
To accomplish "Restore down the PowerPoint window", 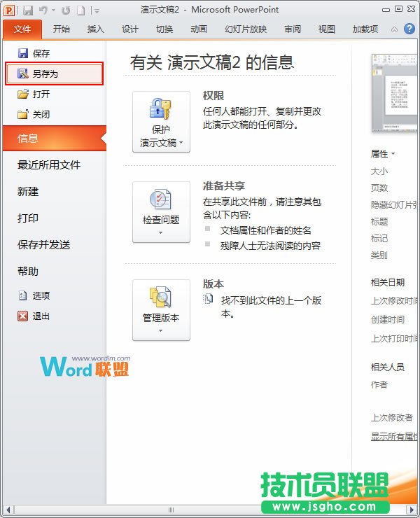I will click(x=398, y=9).
